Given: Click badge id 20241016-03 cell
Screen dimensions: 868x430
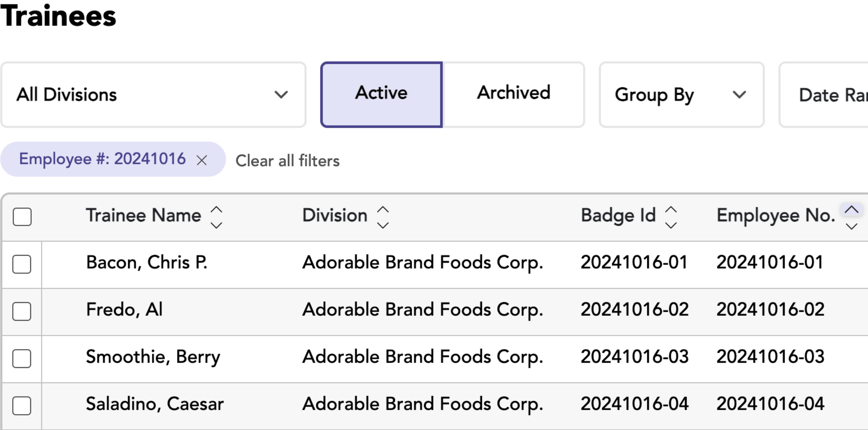Looking at the screenshot, I should [634, 357].
